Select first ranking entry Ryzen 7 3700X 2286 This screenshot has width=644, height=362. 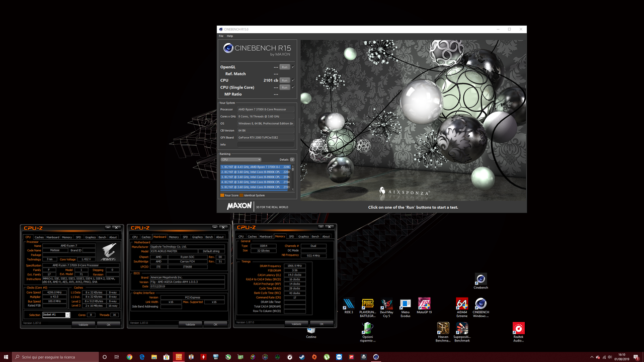[x=255, y=167]
